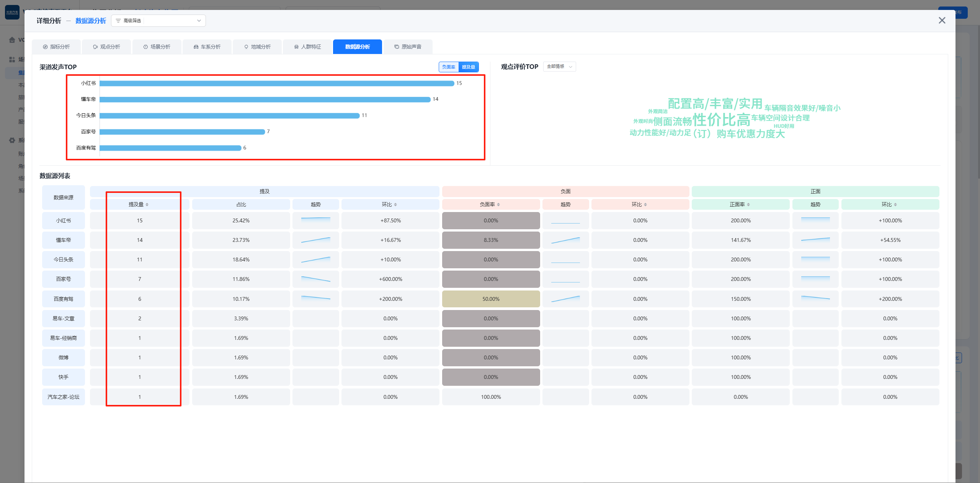The height and width of the screenshot is (483, 980).
Task: Sort by 负面率 column arrows
Action: [x=498, y=205]
